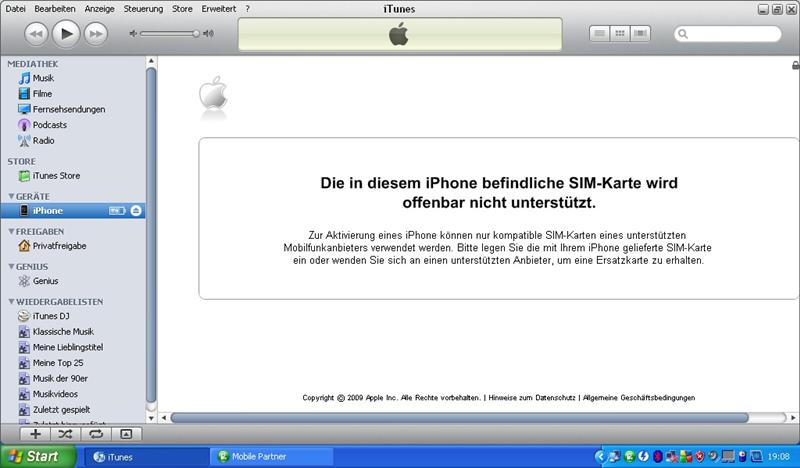Image resolution: width=800 pixels, height=468 pixels.
Task: Click the low volume speaker icon
Action: pos(133,34)
